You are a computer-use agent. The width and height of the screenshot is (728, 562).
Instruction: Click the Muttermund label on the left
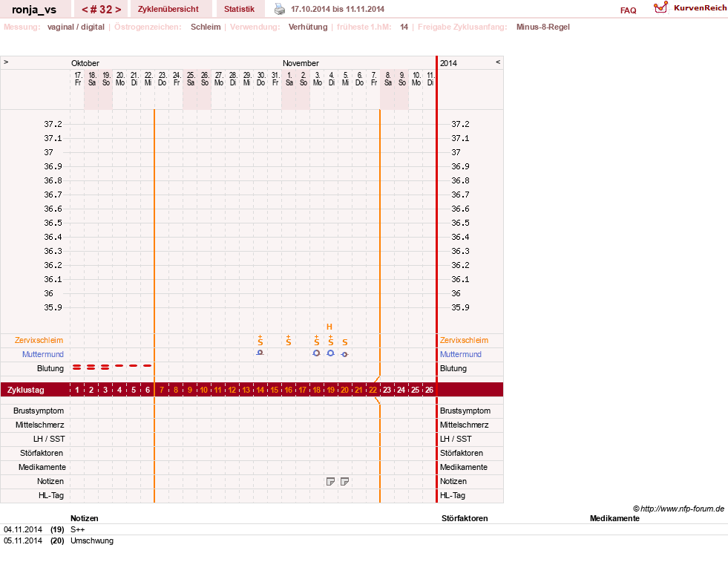click(43, 354)
